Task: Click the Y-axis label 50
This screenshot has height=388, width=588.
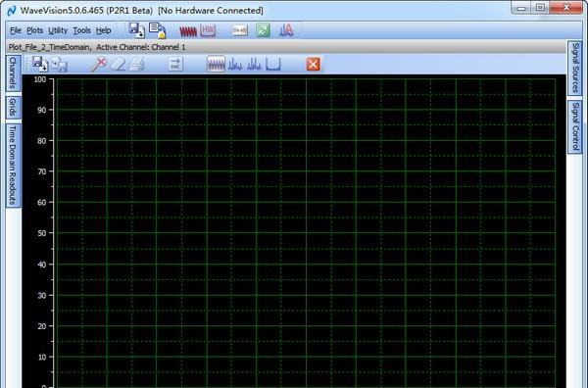Action: coord(42,233)
